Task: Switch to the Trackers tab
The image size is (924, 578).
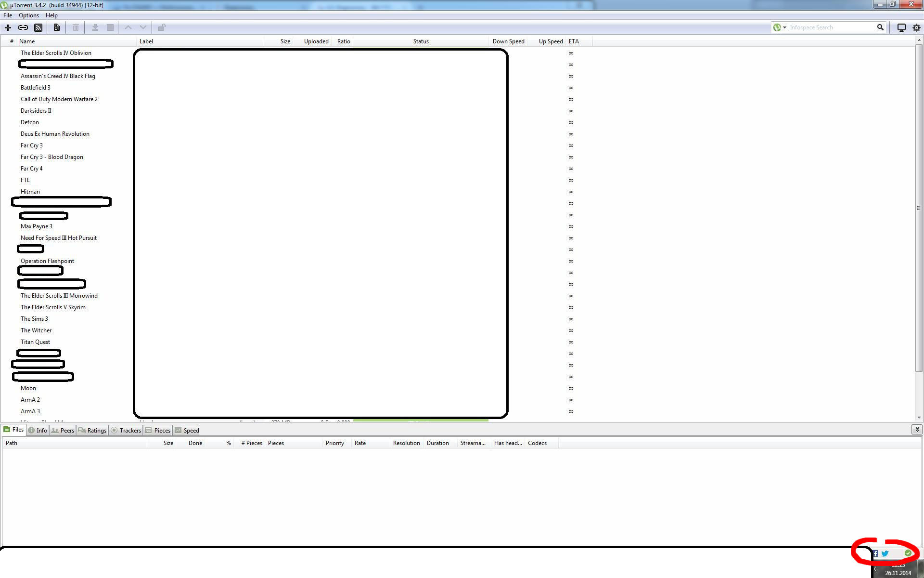Action: pyautogui.click(x=126, y=431)
